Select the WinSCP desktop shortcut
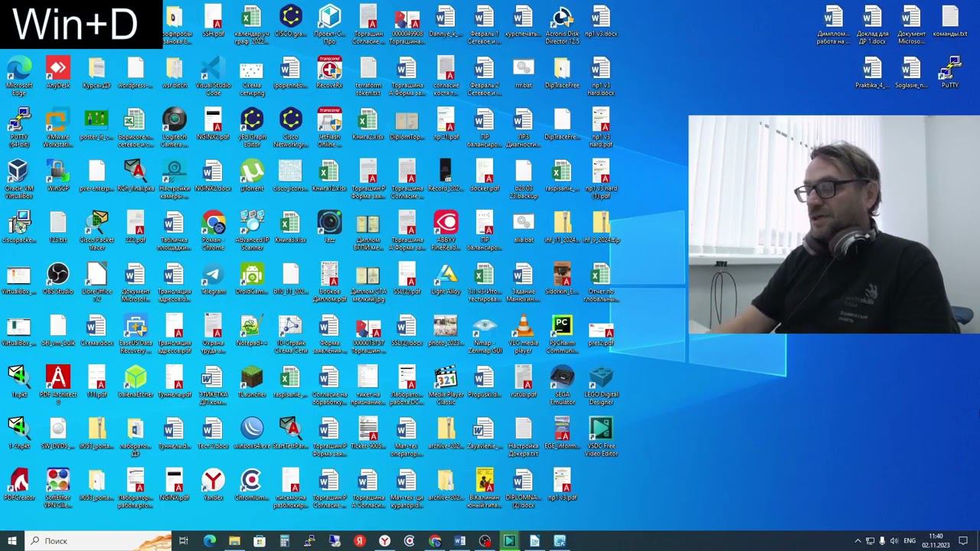Screen dimensions: 980x551 point(57,171)
